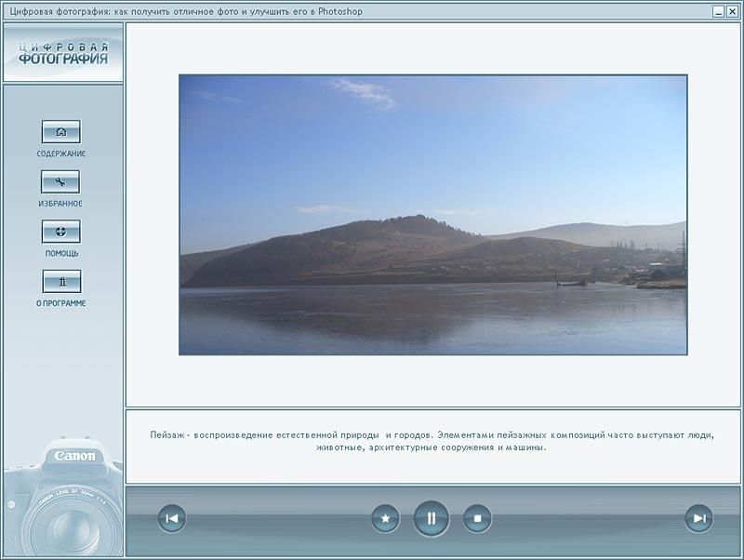Image resolution: width=744 pixels, height=560 pixels.
Task: Stop the slideshow playback
Action: pyautogui.click(x=477, y=518)
